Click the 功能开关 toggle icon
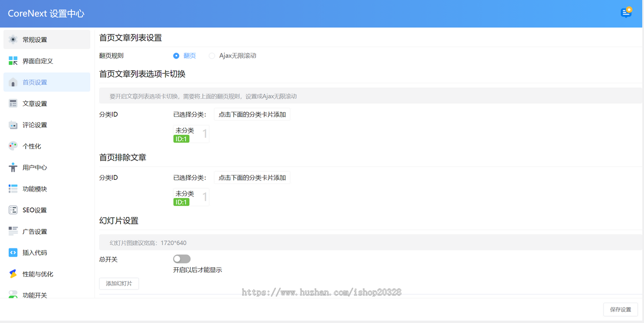The height and width of the screenshot is (323, 644). (x=13, y=295)
